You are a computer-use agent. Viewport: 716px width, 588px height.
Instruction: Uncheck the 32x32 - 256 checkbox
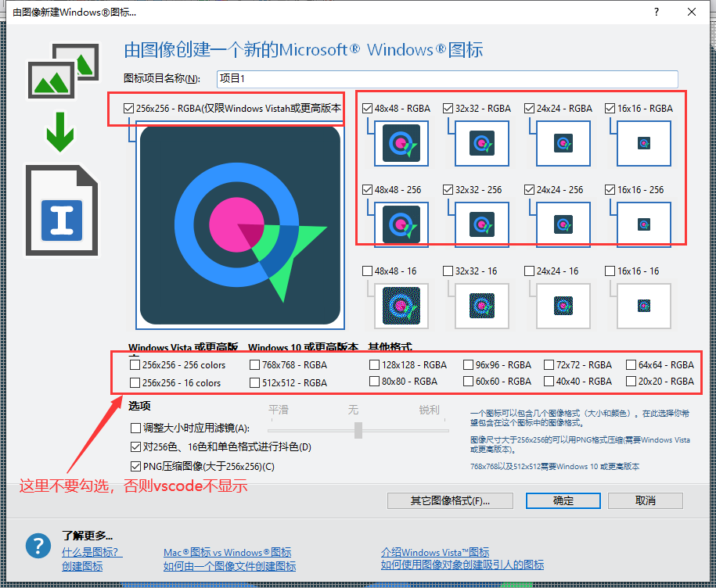point(448,190)
